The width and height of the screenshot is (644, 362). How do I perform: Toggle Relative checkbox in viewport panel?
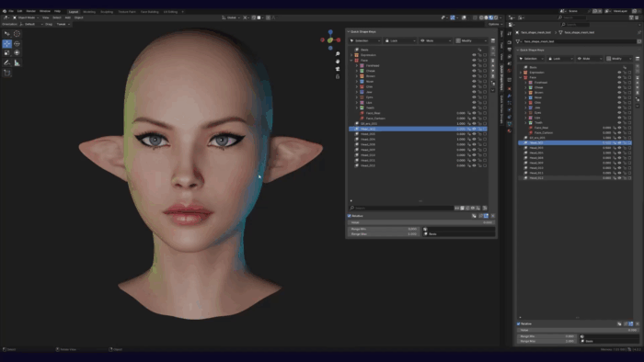(x=350, y=216)
